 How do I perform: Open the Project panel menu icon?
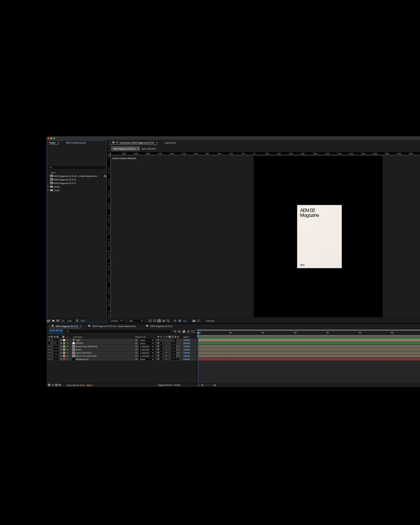58,143
